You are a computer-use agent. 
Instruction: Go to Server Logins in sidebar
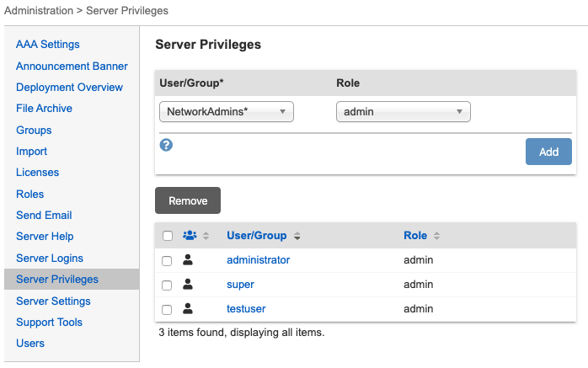coord(50,258)
